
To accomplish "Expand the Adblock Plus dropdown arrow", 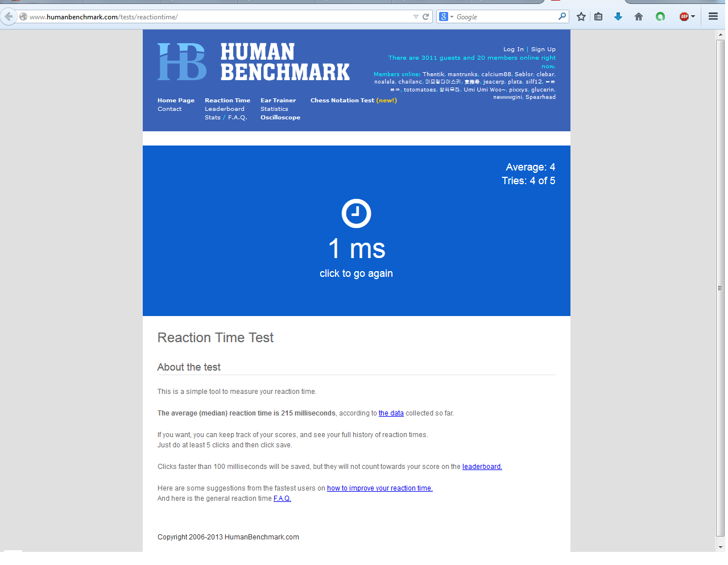I will (693, 16).
